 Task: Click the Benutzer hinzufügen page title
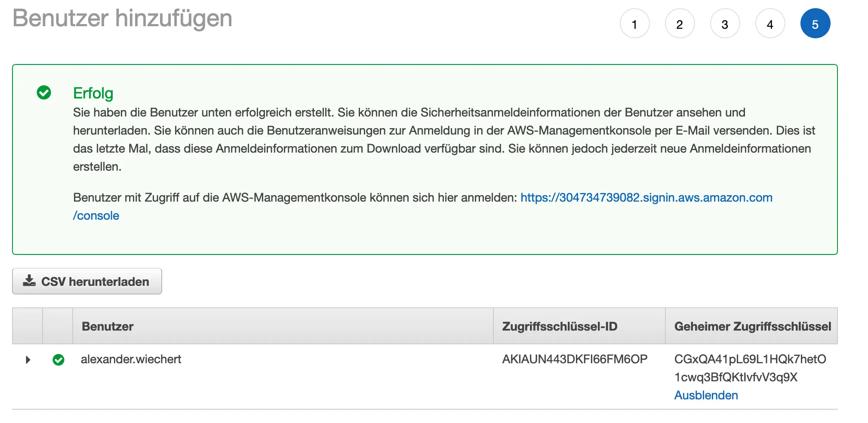tap(123, 18)
